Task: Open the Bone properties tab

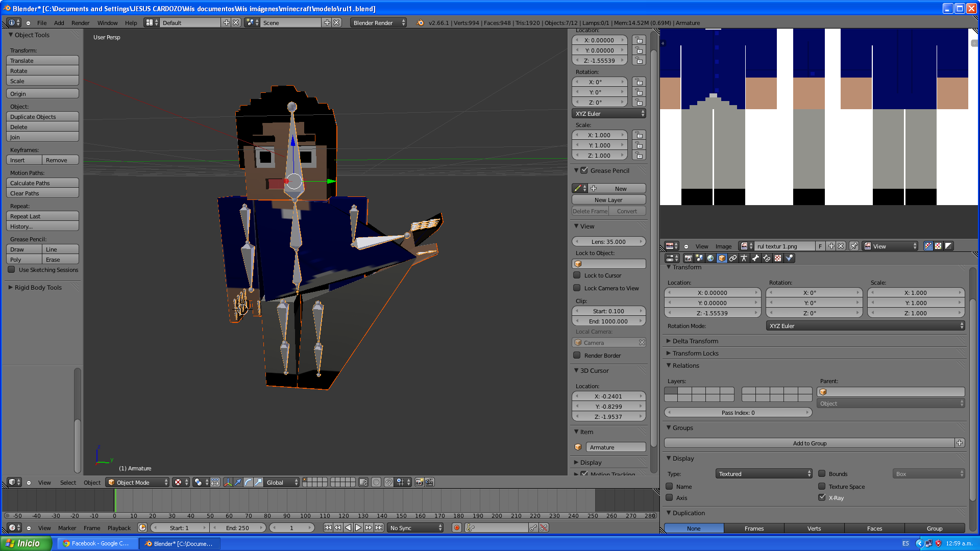Action: (x=755, y=258)
